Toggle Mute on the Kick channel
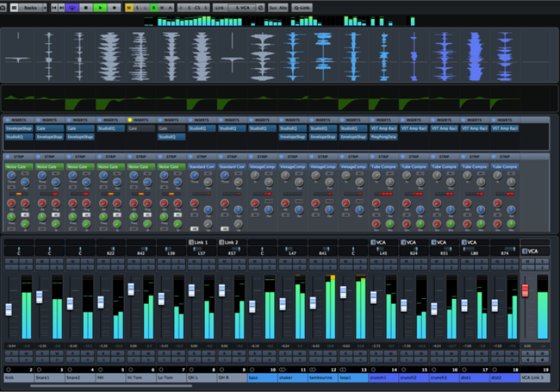The image size is (560, 392). 10,262
